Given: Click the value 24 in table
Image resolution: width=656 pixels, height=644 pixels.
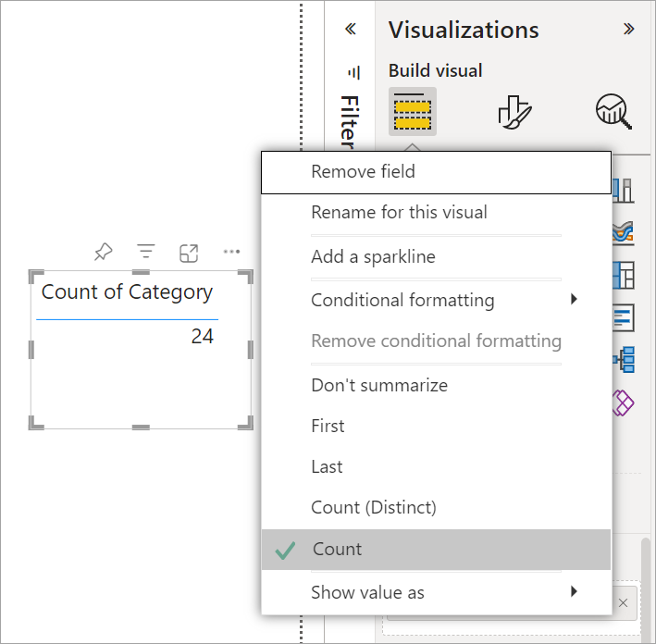Looking at the screenshot, I should (203, 336).
